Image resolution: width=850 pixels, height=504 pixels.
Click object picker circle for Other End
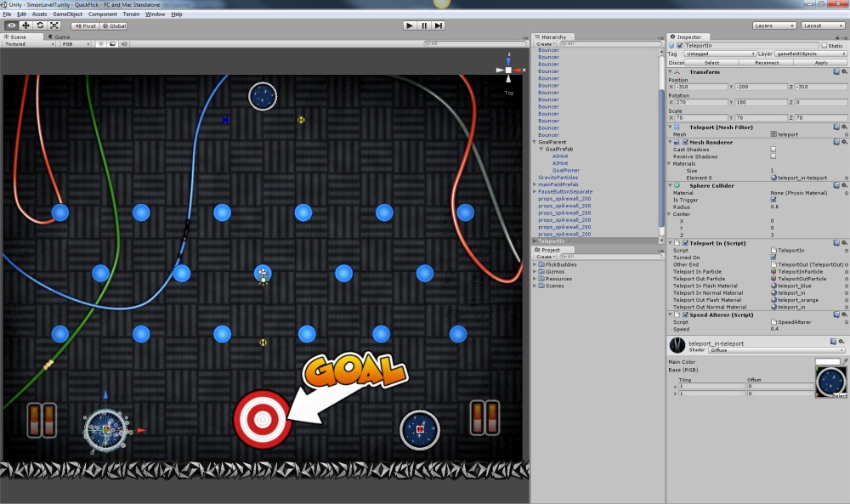click(x=847, y=264)
